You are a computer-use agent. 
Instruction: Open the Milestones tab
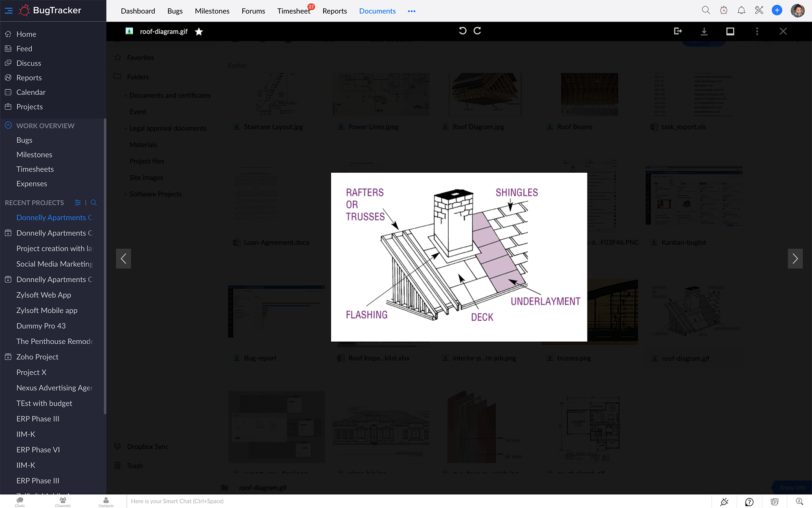coord(212,11)
